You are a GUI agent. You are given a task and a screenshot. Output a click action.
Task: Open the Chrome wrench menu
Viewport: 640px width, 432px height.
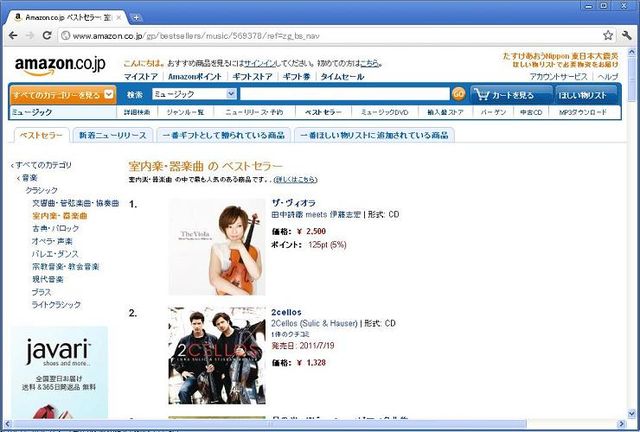627,36
